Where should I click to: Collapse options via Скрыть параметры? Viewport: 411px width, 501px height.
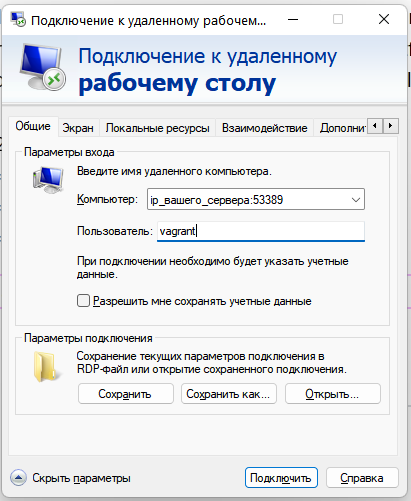(x=81, y=478)
